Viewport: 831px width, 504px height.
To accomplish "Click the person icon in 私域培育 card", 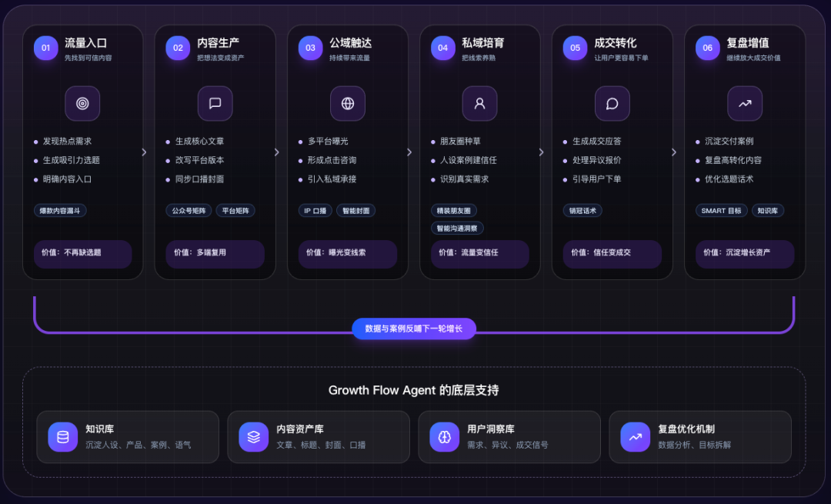I will click(x=479, y=103).
